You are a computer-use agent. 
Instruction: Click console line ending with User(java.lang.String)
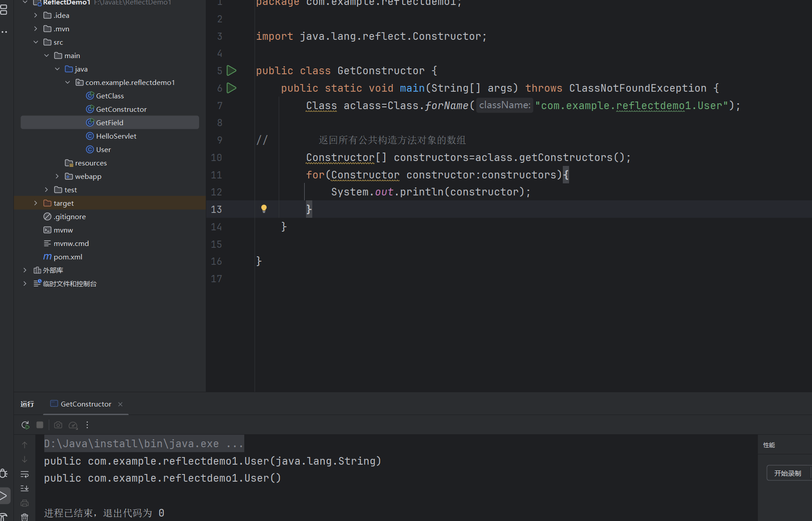[x=213, y=461]
